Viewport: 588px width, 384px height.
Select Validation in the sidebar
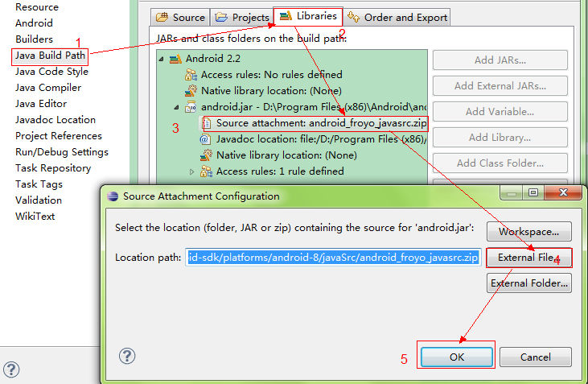tap(39, 200)
